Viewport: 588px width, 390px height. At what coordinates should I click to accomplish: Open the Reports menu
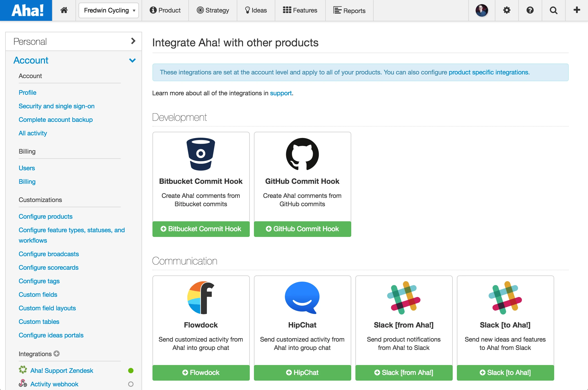pos(349,10)
